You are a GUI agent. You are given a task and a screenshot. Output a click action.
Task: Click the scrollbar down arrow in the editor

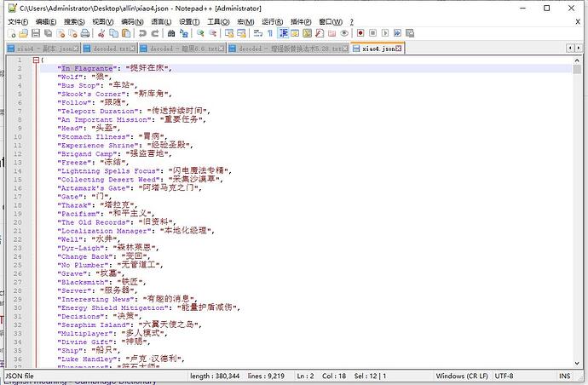point(577,363)
